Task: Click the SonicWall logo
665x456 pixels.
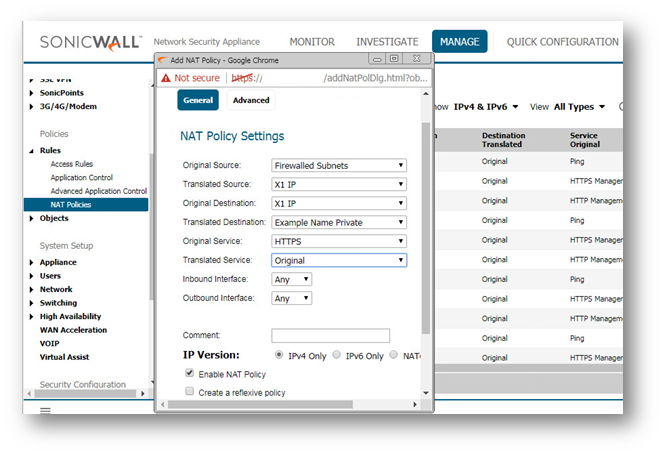Action: 91,42
